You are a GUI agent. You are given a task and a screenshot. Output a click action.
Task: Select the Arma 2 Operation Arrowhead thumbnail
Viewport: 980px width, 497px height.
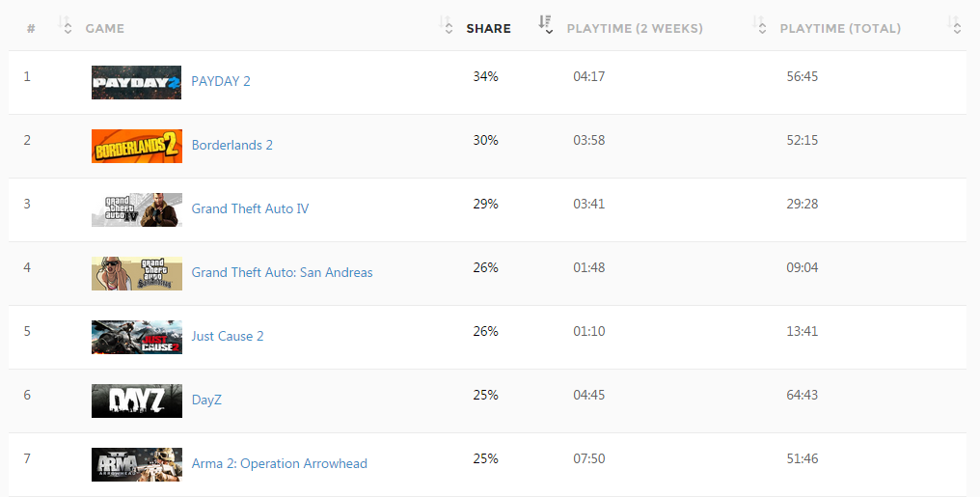pyautogui.click(x=136, y=464)
